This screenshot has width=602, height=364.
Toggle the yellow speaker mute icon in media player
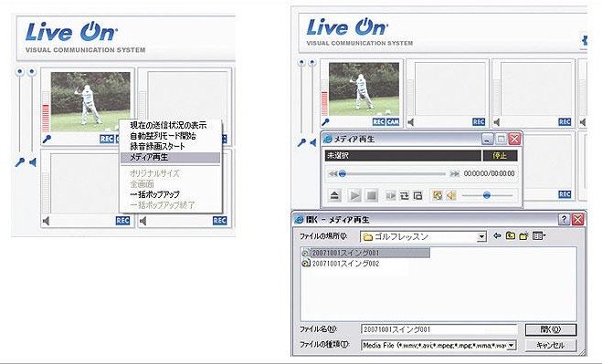(x=451, y=195)
